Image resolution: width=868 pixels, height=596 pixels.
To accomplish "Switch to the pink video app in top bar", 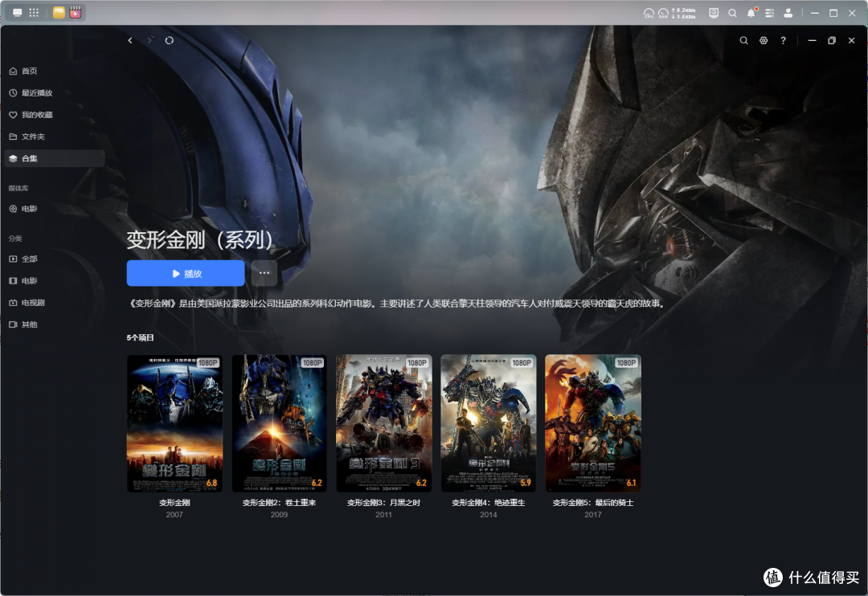I will click(76, 13).
